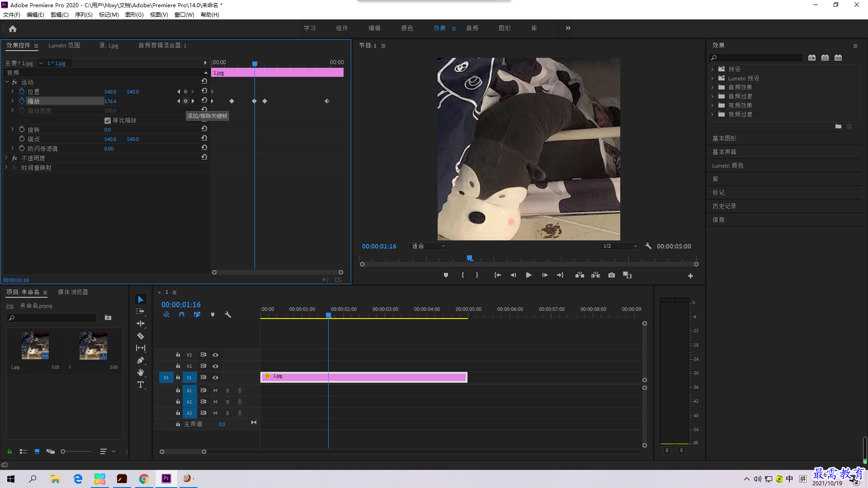Select the Razor tool
The image size is (868, 488).
pyautogui.click(x=141, y=336)
